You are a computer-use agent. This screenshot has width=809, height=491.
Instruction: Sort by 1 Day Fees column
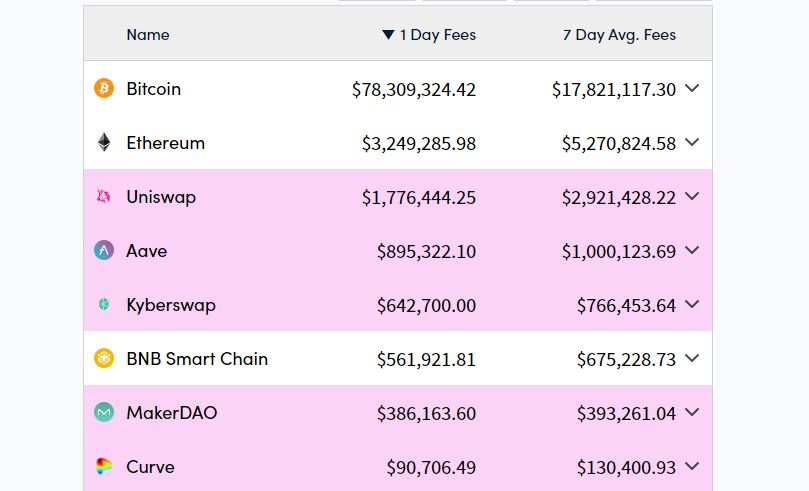(429, 35)
